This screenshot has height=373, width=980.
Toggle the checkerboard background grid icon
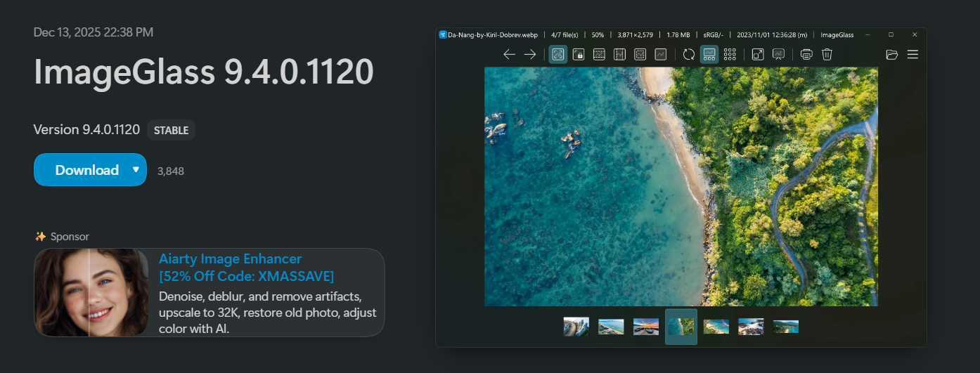730,54
